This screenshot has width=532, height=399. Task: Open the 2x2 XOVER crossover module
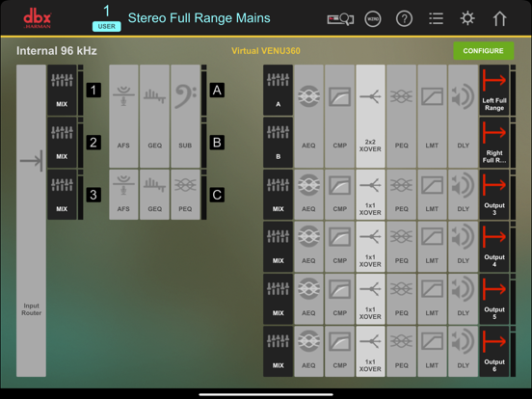(370, 116)
